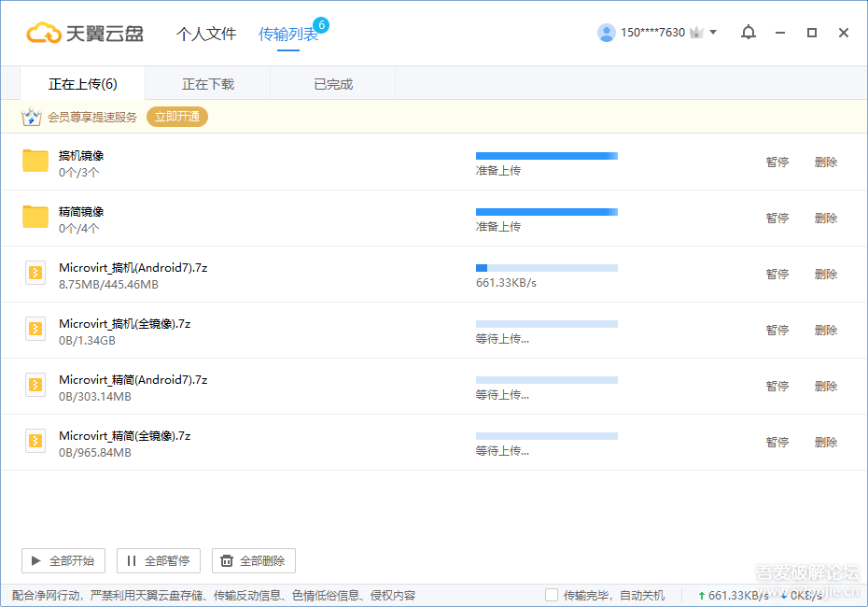The image size is (868, 607).
Task: Switch to 正在上传(6) tab
Action: 83,84
